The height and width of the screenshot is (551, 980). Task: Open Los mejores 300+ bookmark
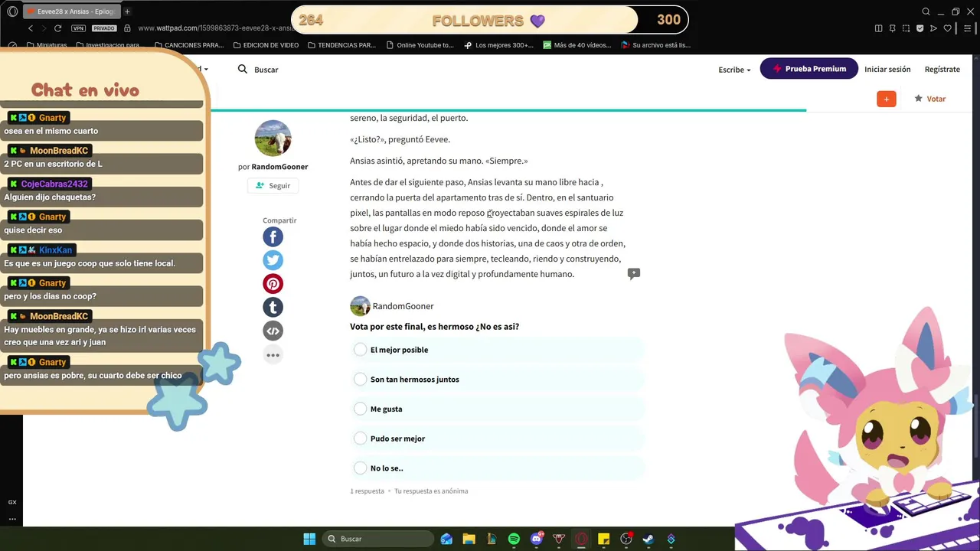click(x=498, y=45)
